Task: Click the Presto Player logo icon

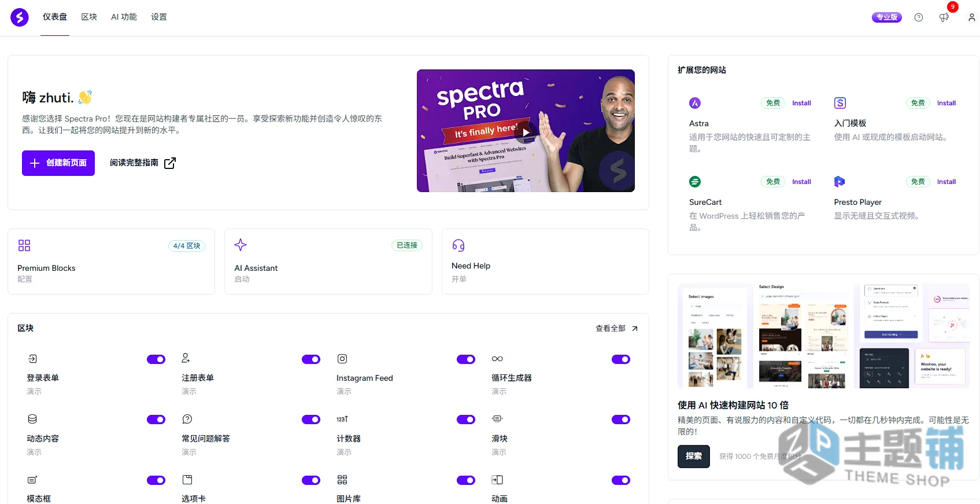Action: pos(840,182)
